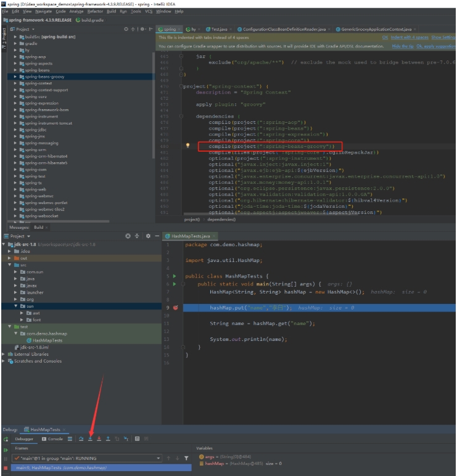This screenshot has width=457, height=476.
Task: Click the Collapse All icon in lower Project panel
Action: coord(137,236)
